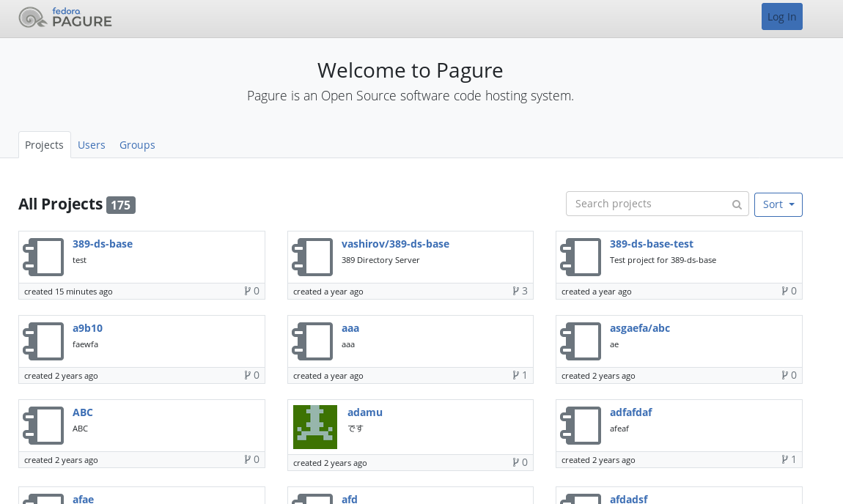843x504 pixels.
Task: Click the fork icon on 389-ds-base card
Action: (x=247, y=292)
